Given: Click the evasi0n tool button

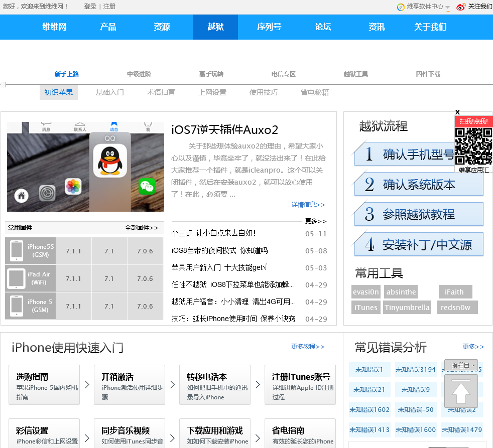Looking at the screenshot, I should click(x=366, y=292).
